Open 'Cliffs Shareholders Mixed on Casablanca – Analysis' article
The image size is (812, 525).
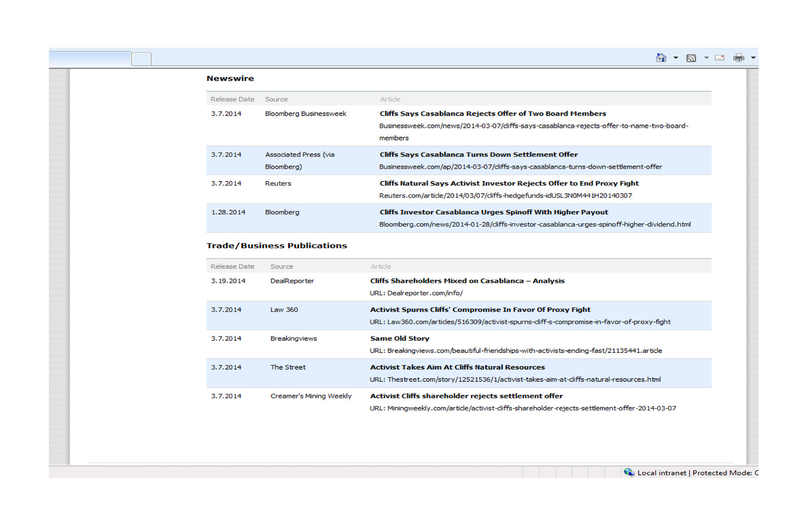[467, 281]
